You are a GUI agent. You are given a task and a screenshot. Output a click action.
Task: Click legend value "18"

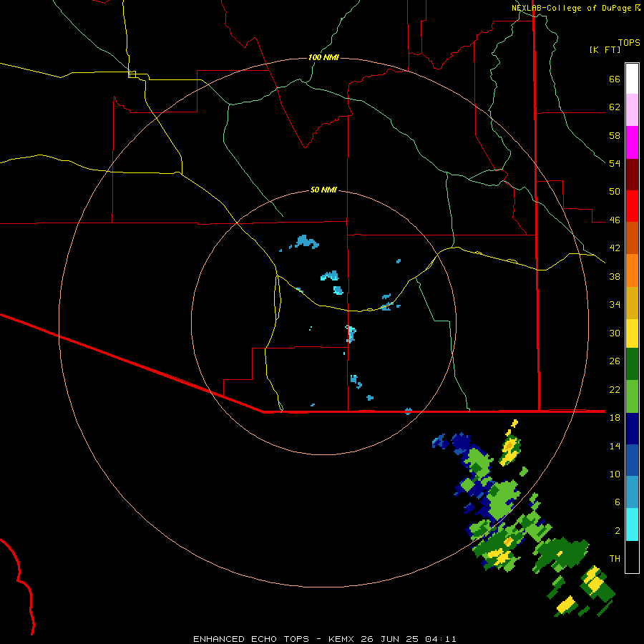tap(615, 418)
